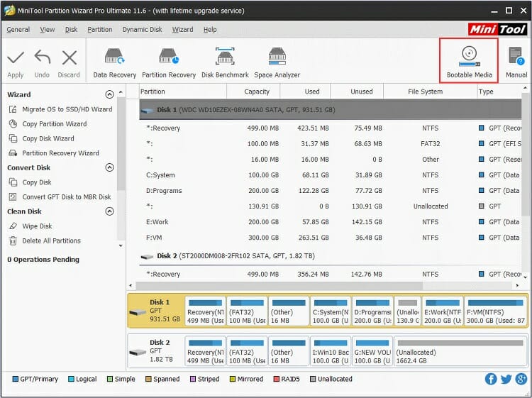Click Migrate OS to SSD/HD Wizard
This screenshot has width=532, height=398.
point(67,109)
